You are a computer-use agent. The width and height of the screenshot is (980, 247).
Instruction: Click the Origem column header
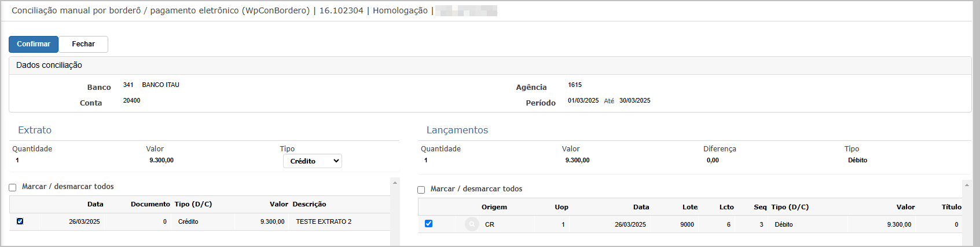(494, 207)
